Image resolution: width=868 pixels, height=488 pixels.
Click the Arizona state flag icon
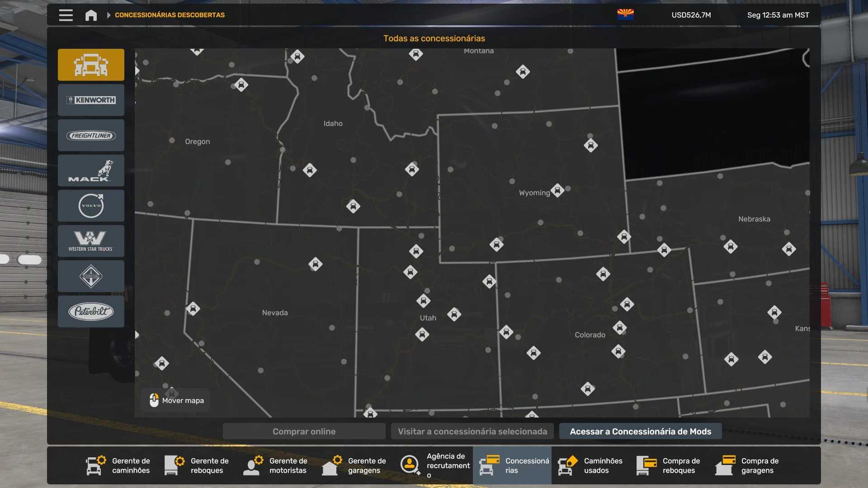pyautogui.click(x=625, y=14)
